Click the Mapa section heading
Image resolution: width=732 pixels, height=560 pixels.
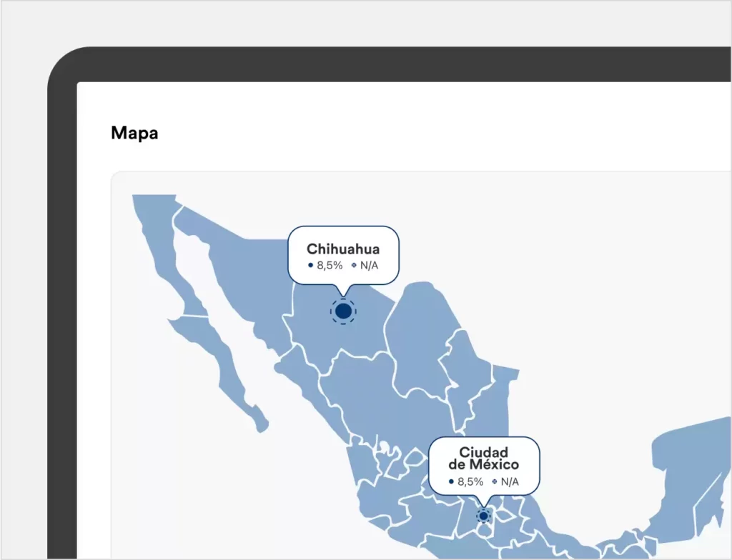point(134,133)
